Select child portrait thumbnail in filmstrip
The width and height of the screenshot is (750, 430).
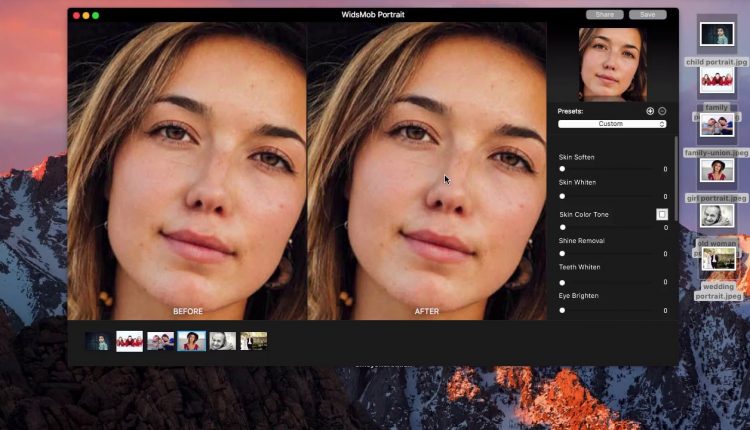pos(99,342)
